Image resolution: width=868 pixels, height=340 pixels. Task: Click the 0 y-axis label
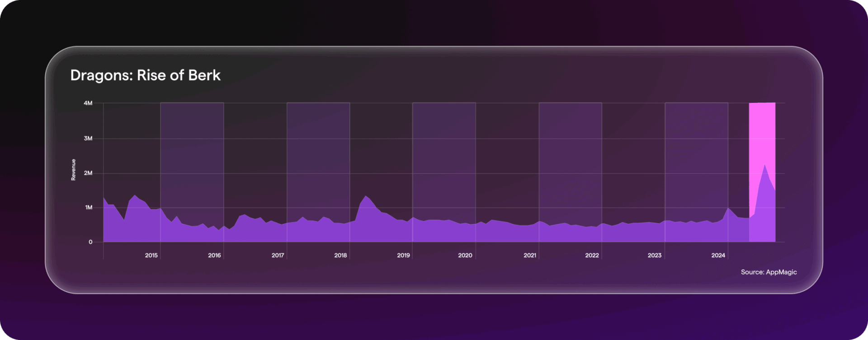90,242
